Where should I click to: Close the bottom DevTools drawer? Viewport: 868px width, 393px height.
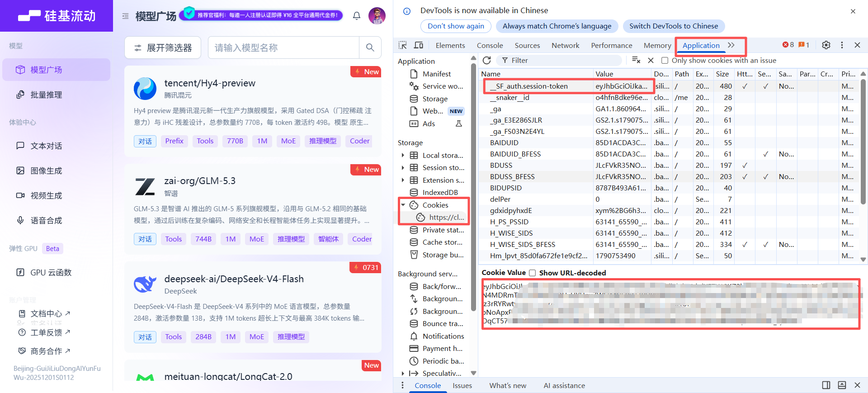[857, 385]
